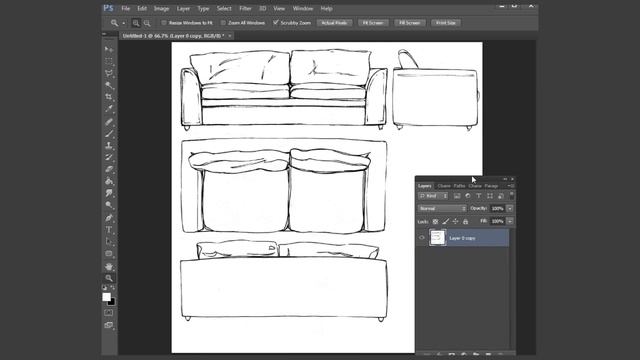The image size is (640, 360).
Task: Select the Eyedropper tool
Action: point(109,109)
